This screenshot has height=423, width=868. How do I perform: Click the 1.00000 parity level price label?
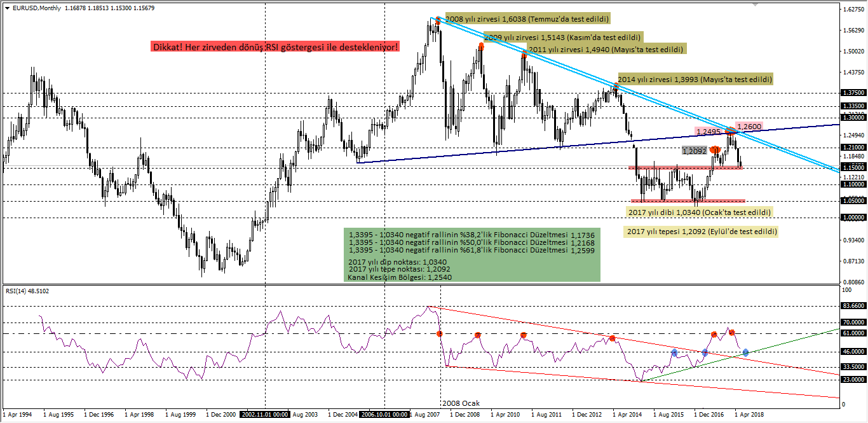point(852,218)
